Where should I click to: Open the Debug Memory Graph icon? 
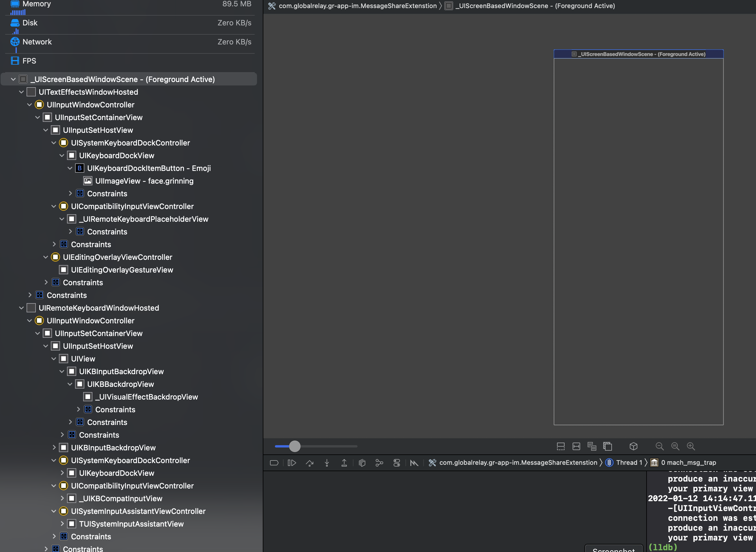click(379, 463)
